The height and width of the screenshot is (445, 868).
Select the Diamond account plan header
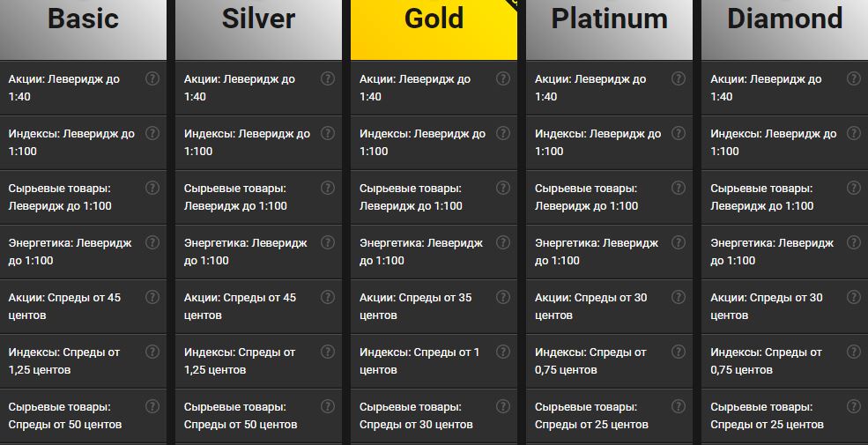[x=784, y=19]
